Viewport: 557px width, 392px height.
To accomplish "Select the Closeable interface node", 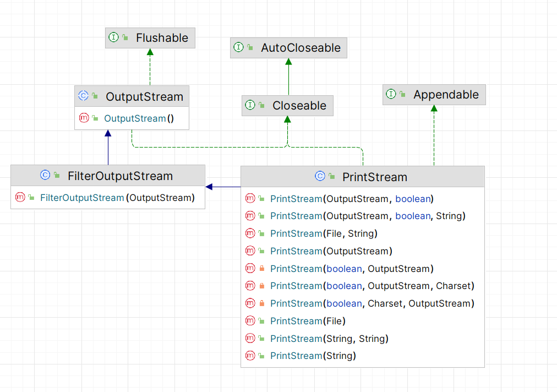I will point(287,106).
